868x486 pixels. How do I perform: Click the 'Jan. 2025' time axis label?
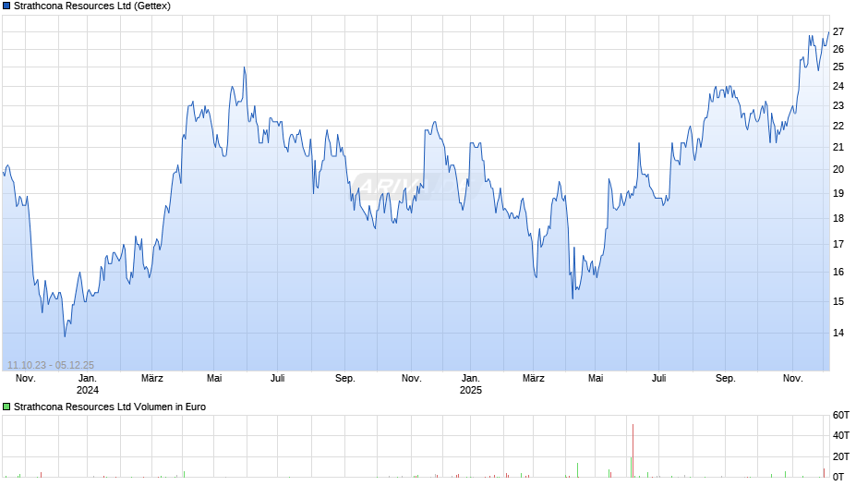(471, 384)
